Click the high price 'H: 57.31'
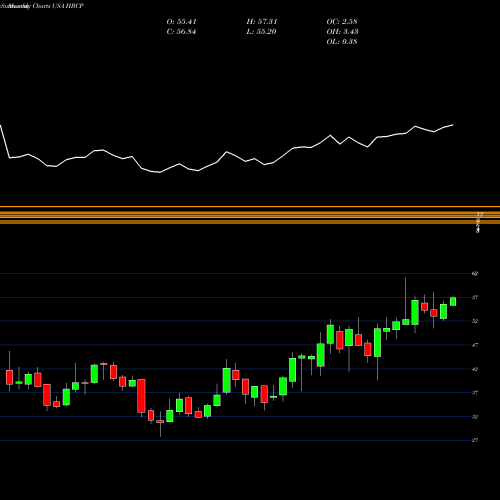 point(262,22)
